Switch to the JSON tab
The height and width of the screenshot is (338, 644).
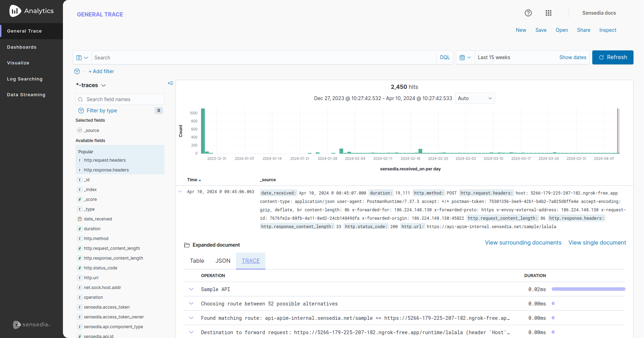pyautogui.click(x=223, y=261)
